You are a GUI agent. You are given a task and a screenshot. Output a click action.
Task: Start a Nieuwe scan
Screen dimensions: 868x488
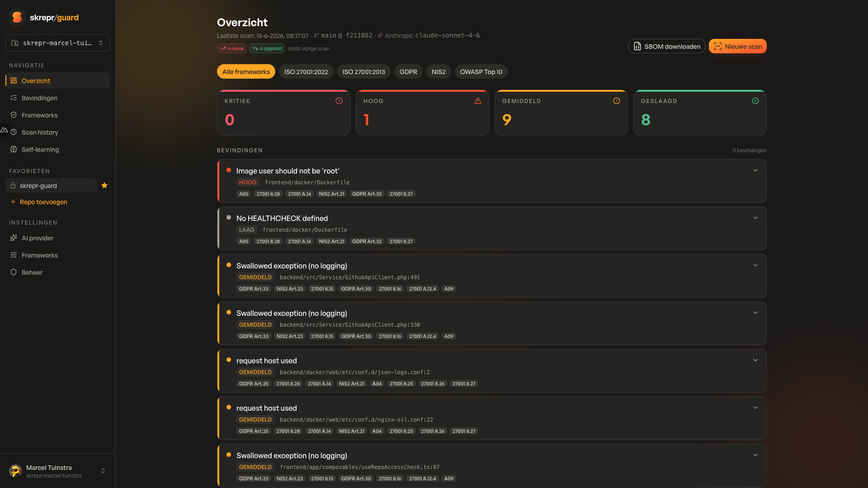point(737,46)
